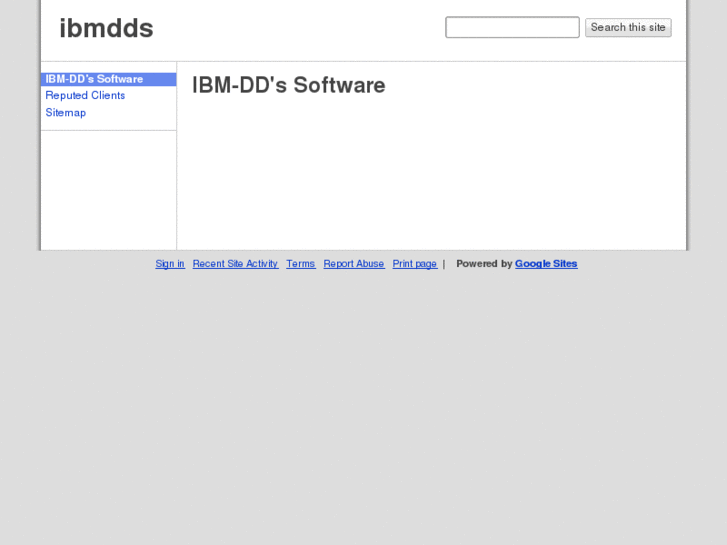Click the Powered by text

484,263
